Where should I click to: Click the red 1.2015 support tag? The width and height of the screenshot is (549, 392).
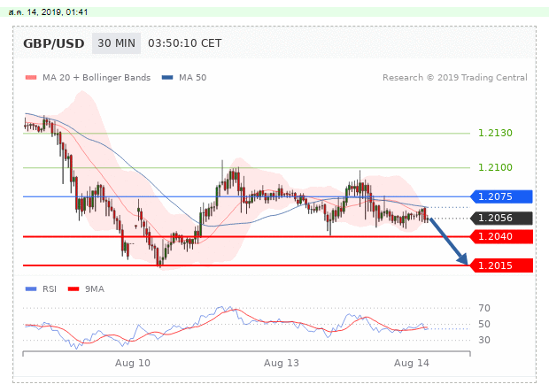click(501, 265)
